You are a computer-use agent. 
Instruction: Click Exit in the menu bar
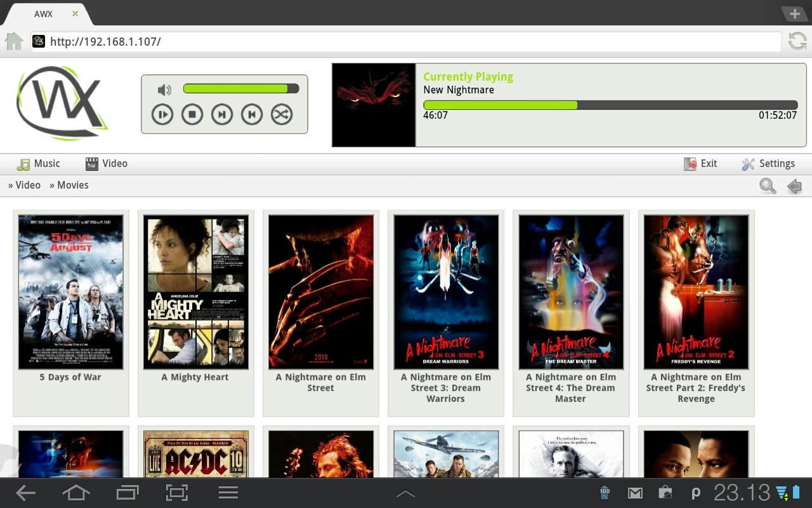[x=700, y=164]
